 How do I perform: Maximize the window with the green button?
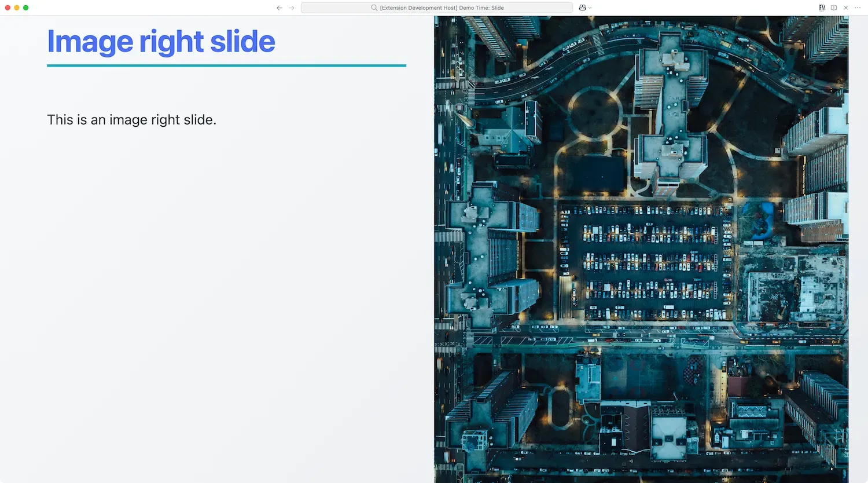point(26,8)
